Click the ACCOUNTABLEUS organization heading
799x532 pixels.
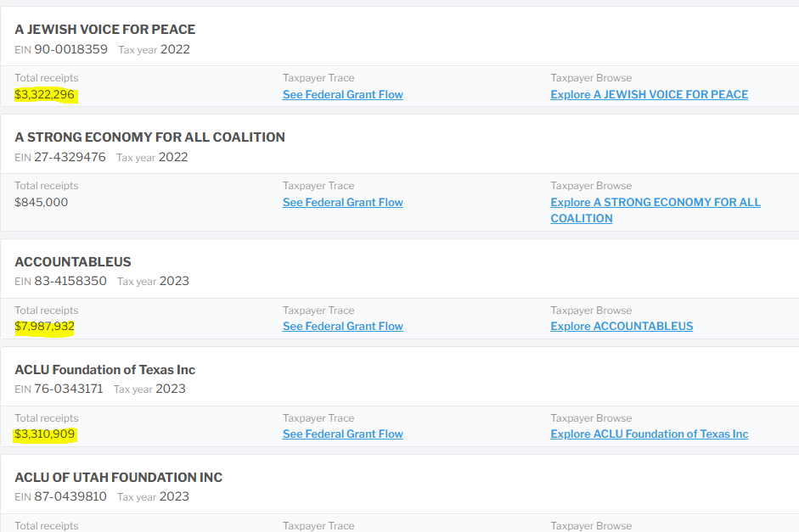pyautogui.click(x=73, y=262)
